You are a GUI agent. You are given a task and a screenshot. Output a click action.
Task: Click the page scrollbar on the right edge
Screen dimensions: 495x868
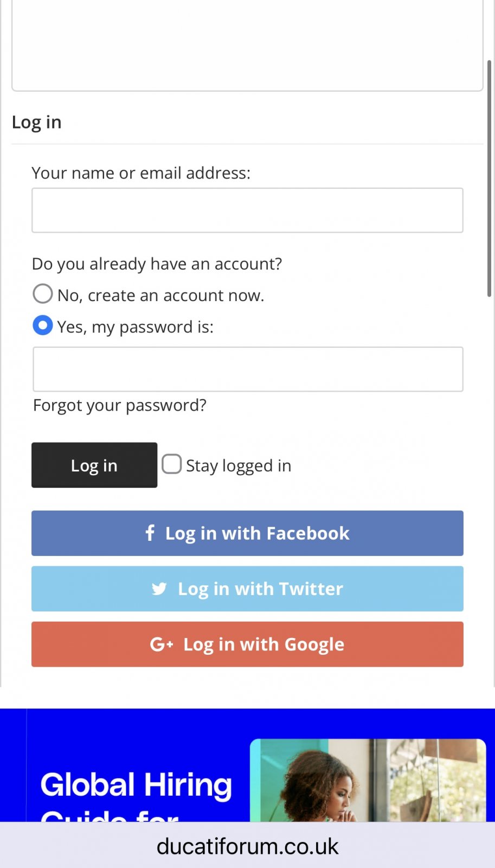(489, 179)
